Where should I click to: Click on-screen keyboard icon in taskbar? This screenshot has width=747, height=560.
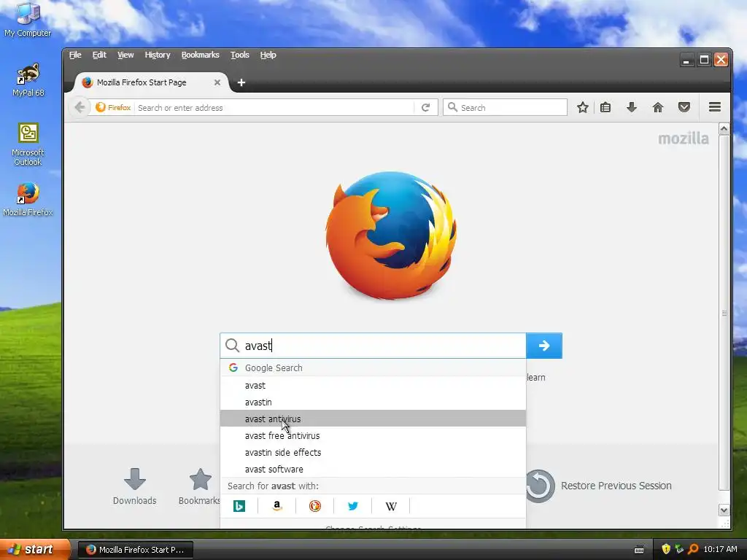point(639,550)
